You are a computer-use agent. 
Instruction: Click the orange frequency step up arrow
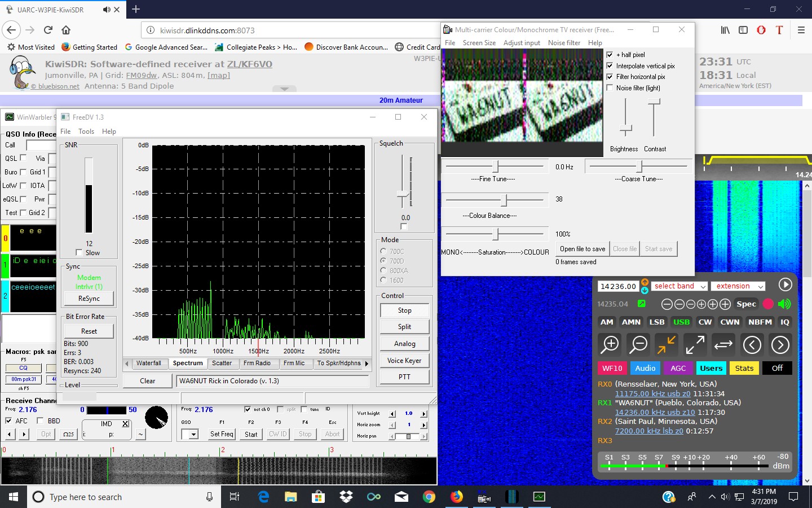(645, 282)
